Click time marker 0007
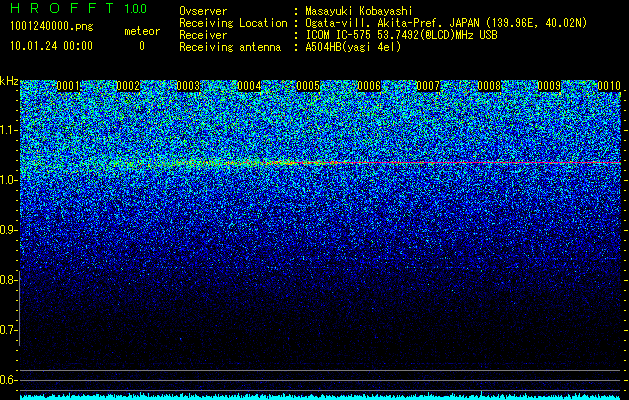Image resolution: width=629 pixels, height=400 pixels. 428,86
